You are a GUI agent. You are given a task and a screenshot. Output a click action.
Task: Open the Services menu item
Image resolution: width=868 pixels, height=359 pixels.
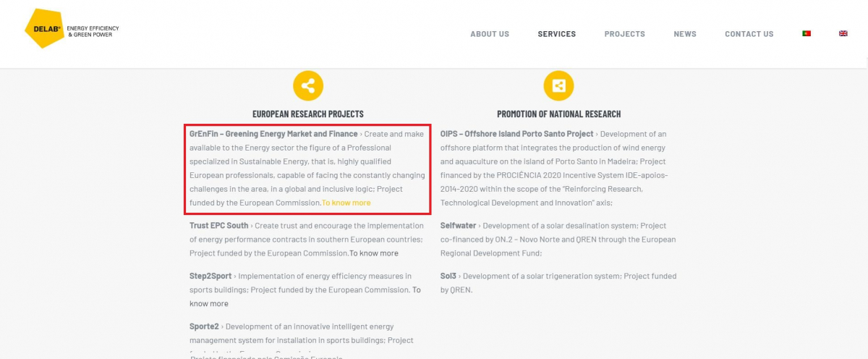pyautogui.click(x=557, y=34)
